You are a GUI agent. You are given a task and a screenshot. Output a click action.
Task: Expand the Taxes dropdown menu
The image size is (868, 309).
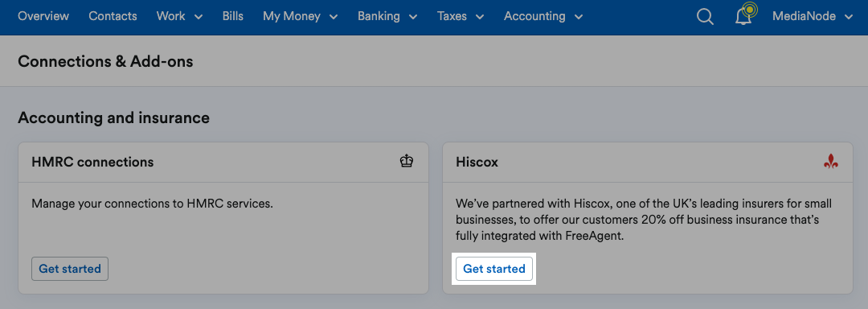461,16
